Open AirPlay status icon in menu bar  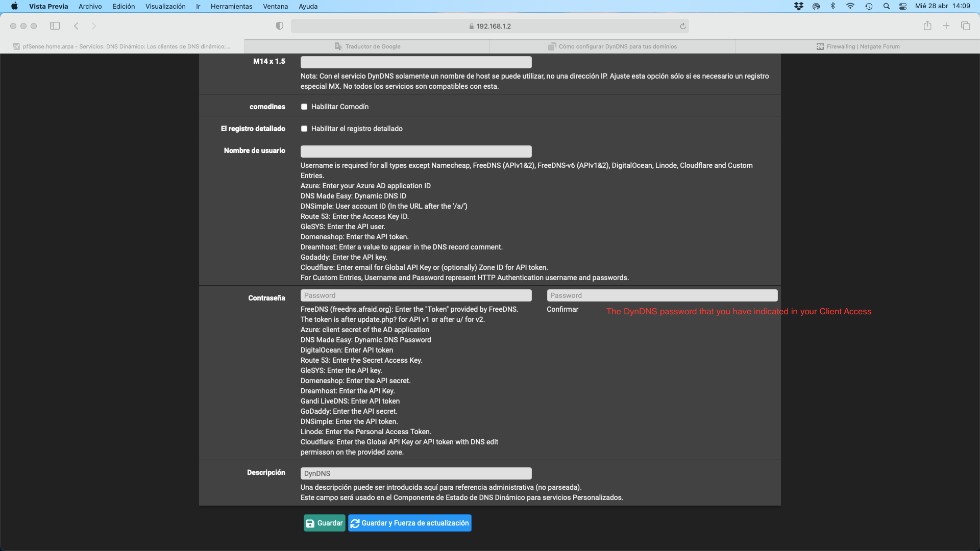click(816, 6)
